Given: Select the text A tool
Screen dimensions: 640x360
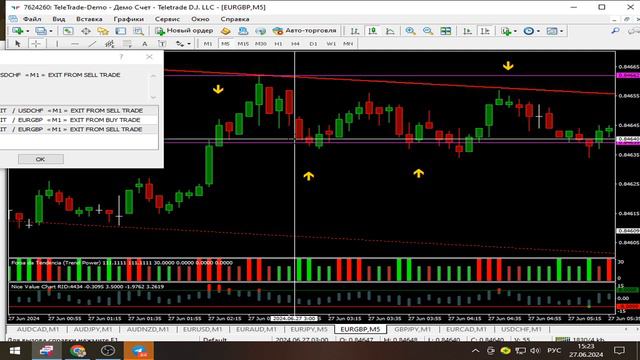Looking at the screenshot, I should (x=144, y=44).
